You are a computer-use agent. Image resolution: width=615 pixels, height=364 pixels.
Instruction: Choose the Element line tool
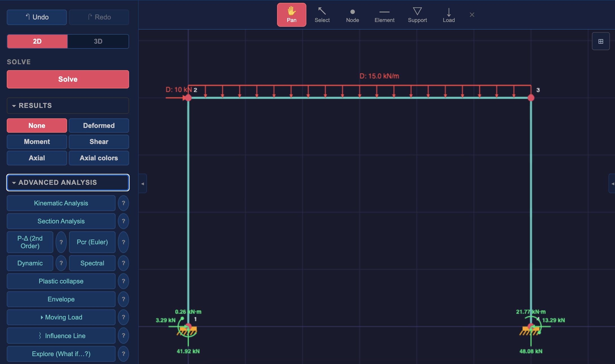pos(384,15)
